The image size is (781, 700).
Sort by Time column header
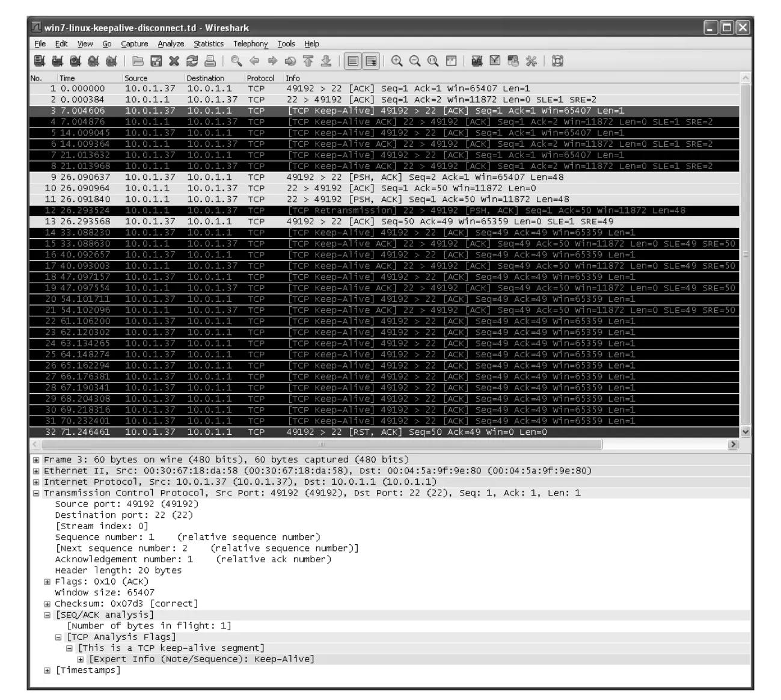coord(90,78)
